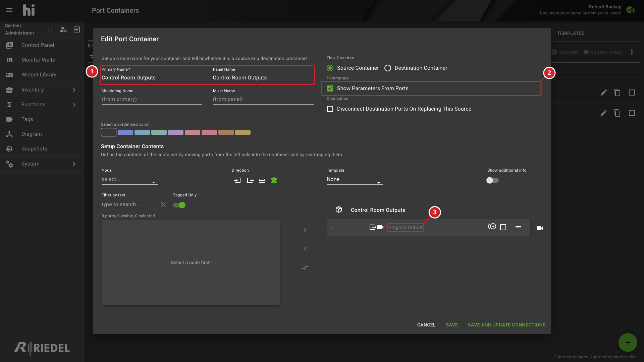The image size is (644, 362).
Task: Select the output direction filter icon
Action: [250, 180]
